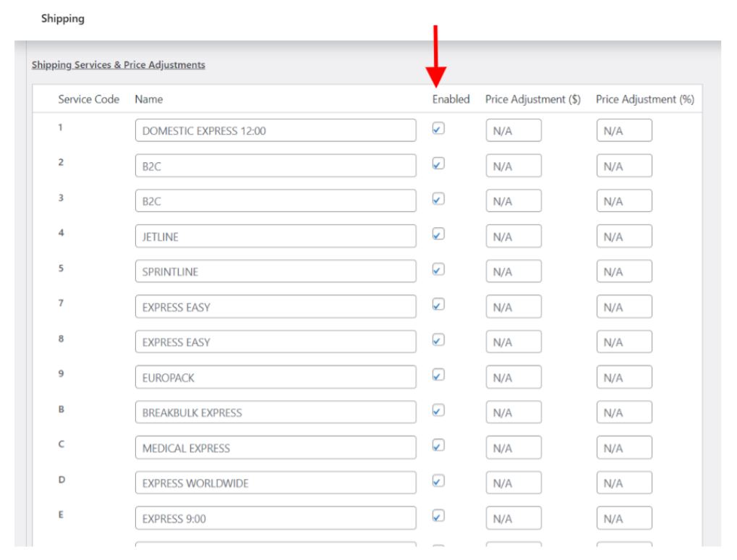Toggle Enabled checkbox for service code 8
Viewport: 737px width, 560px height.
coord(438,340)
